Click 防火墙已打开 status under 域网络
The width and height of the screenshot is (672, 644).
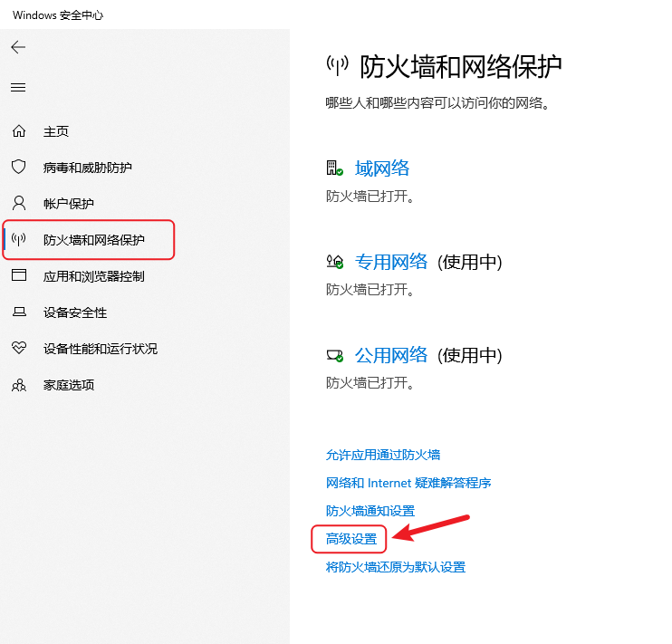point(370,197)
